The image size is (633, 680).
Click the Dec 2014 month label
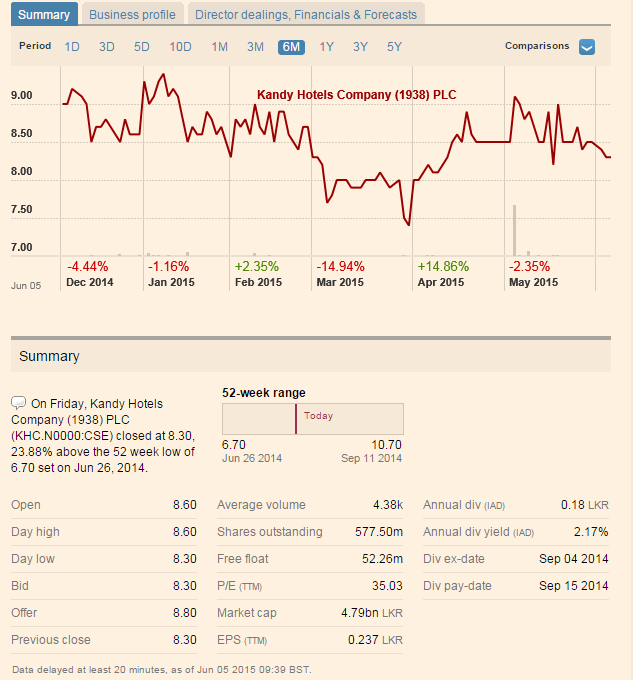(90, 282)
